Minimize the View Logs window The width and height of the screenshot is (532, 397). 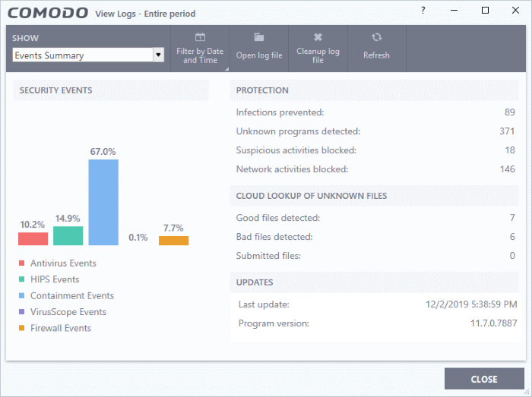(x=454, y=11)
